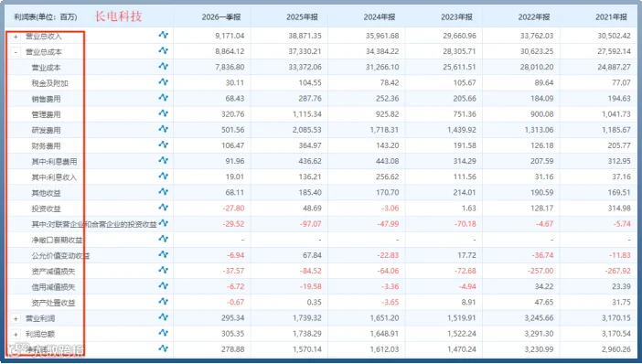Select the 2026一季报 column header
The image size is (642, 364).
(x=221, y=17)
